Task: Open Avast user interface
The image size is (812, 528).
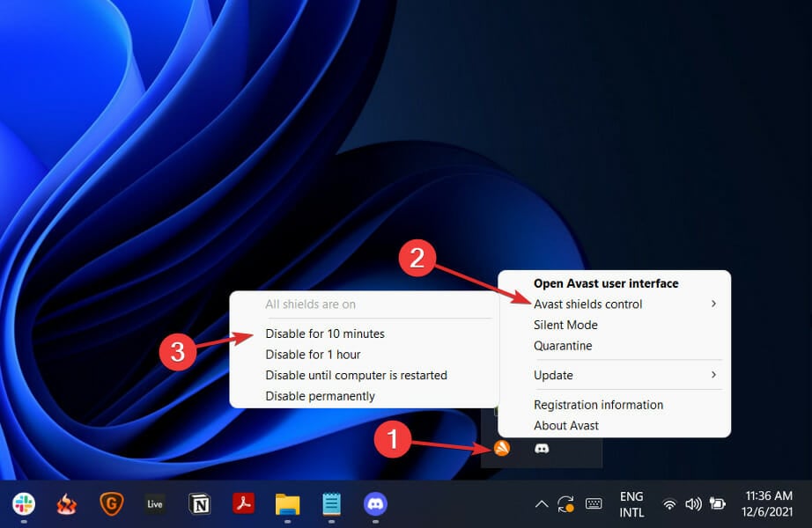Action: tap(607, 283)
